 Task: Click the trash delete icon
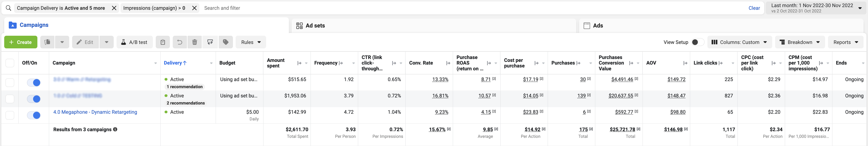[195, 42]
